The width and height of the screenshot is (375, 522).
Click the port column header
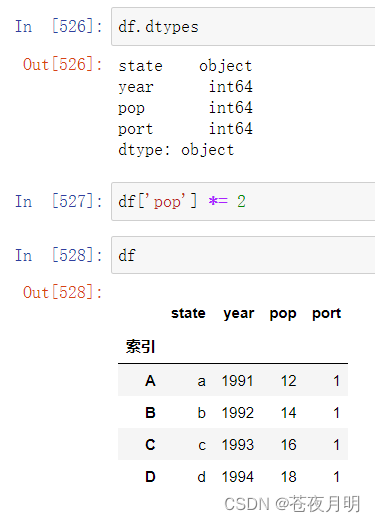tap(326, 314)
